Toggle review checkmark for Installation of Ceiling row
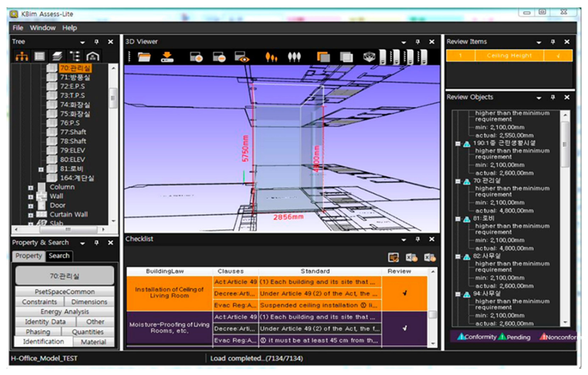588x375 pixels. click(x=405, y=293)
